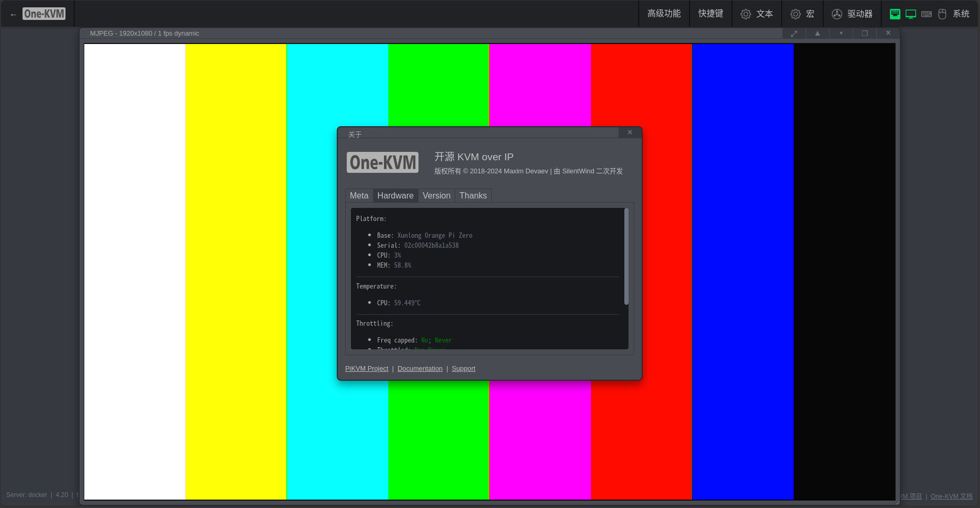Open the PiKVM Project link
This screenshot has height=508, width=980.
click(x=367, y=369)
